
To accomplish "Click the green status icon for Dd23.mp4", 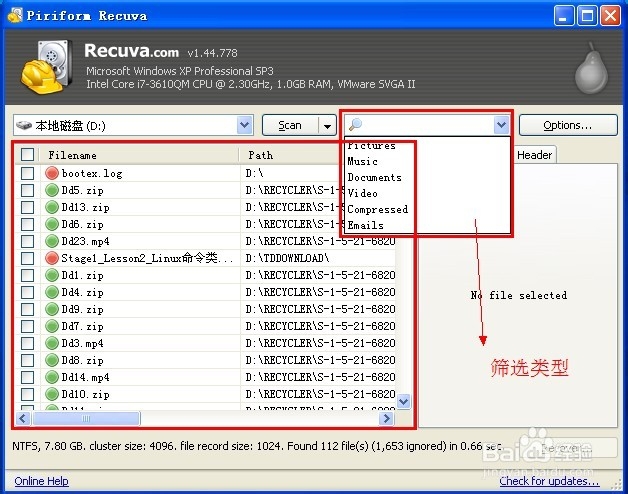I will pos(52,241).
